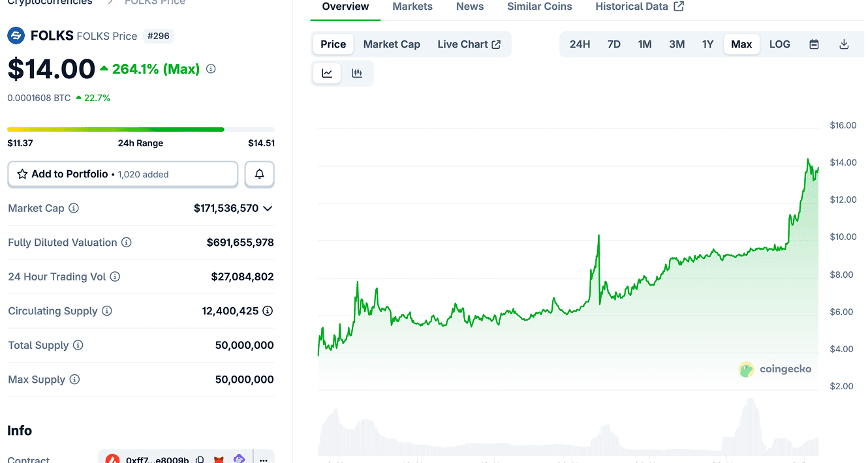Toggle LOG scale on chart
This screenshot has height=463, width=868.
point(780,44)
